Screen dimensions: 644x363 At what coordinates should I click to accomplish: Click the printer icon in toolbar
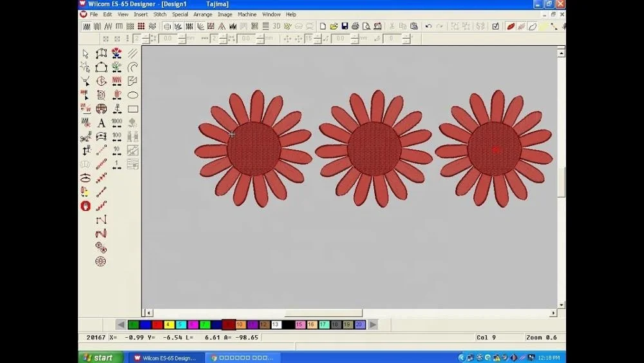pos(355,26)
